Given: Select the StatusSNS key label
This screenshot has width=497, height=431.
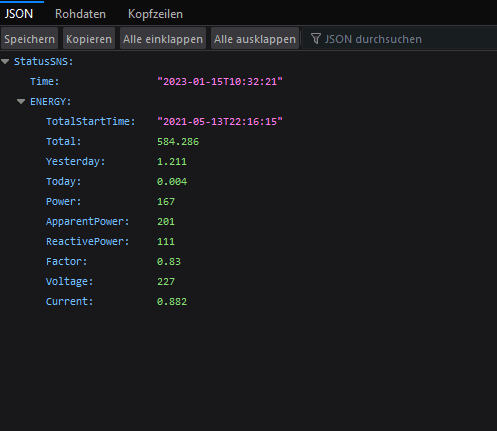Looking at the screenshot, I should coord(43,62).
